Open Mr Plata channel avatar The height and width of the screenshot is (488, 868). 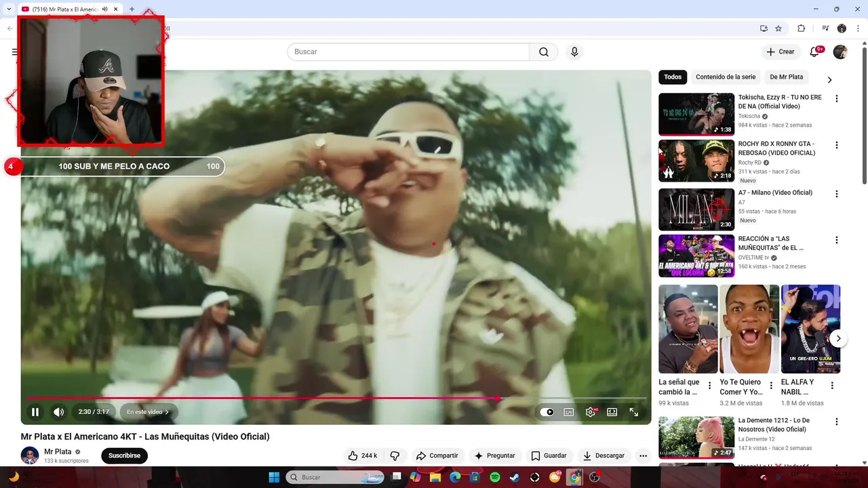point(30,455)
